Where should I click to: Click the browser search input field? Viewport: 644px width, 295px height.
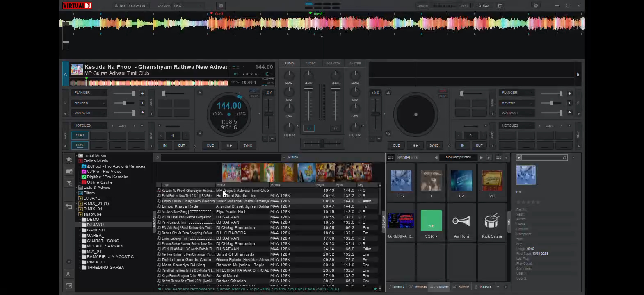[221, 157]
